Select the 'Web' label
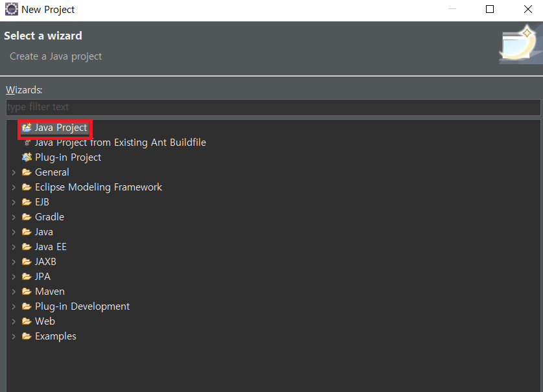 45,321
